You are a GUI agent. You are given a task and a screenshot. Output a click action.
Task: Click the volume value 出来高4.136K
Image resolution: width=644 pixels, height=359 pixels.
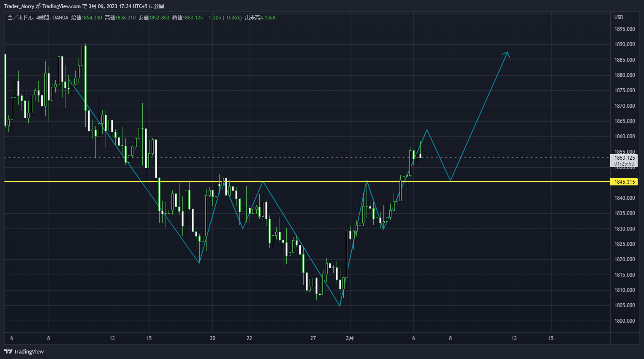(x=260, y=18)
